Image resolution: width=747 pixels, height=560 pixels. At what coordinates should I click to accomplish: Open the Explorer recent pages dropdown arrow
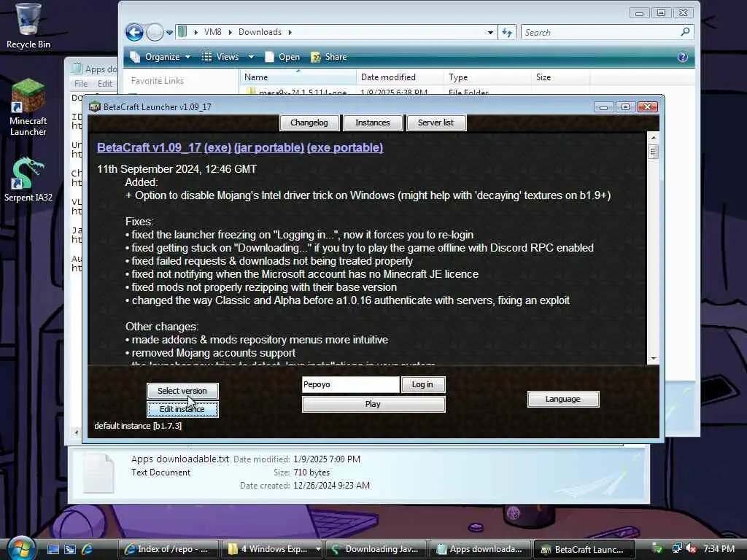click(x=169, y=32)
